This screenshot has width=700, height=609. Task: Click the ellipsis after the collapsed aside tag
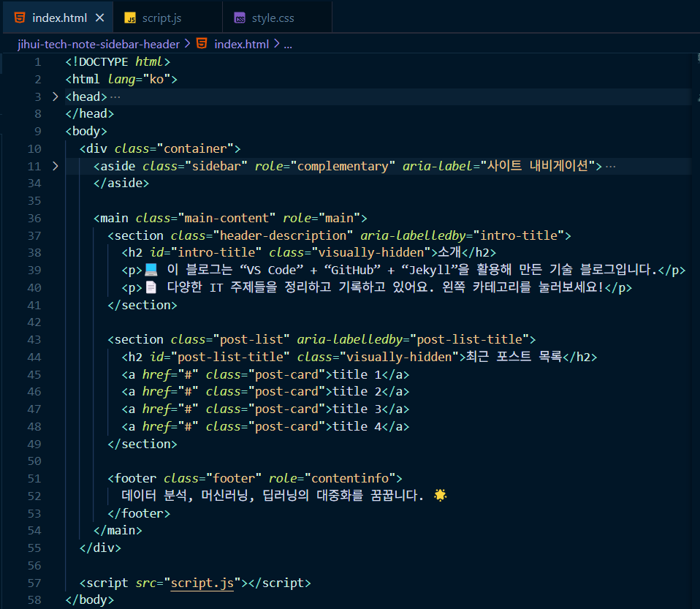(611, 167)
